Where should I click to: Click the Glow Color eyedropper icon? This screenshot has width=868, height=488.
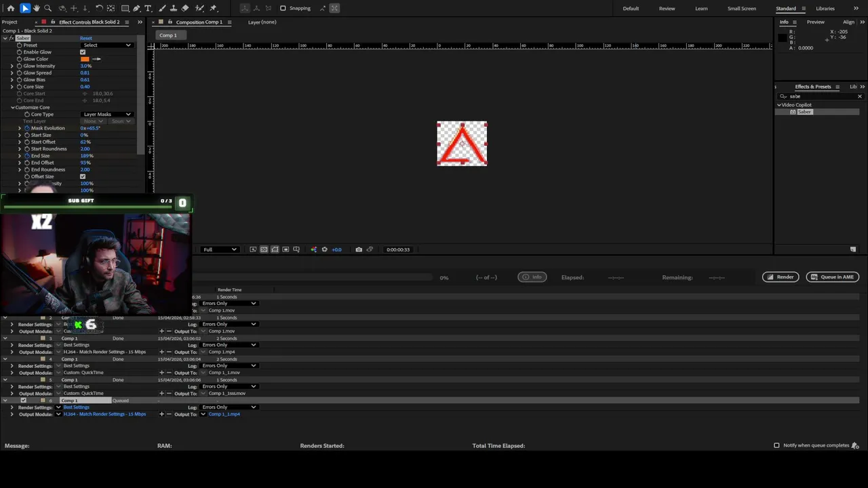pos(97,59)
